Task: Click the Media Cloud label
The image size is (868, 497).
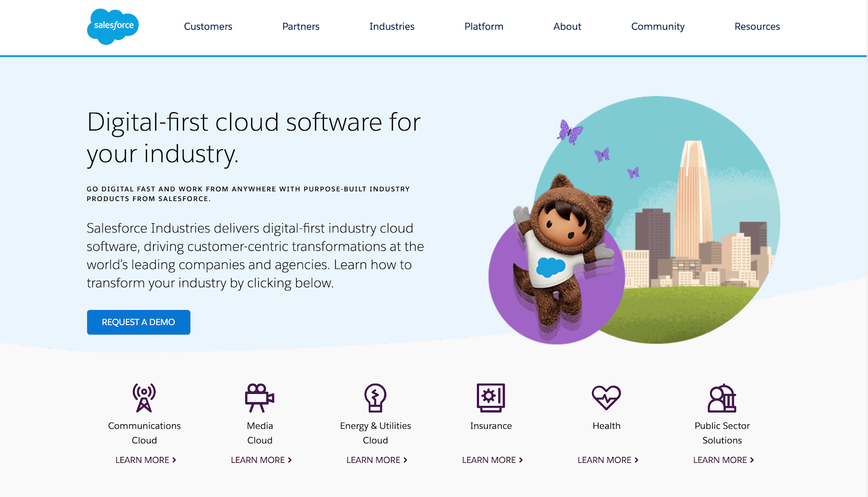Action: 260,433
